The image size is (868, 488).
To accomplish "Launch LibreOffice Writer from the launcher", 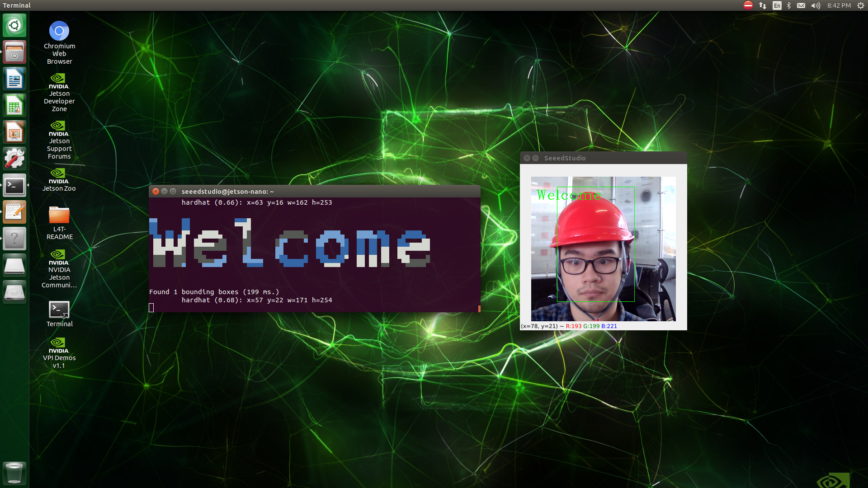I will 14,79.
